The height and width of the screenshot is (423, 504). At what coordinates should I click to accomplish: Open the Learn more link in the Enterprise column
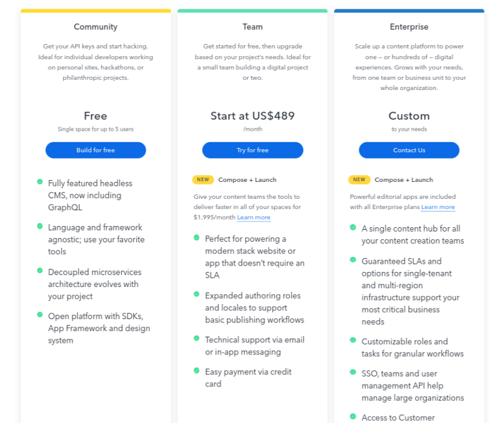tap(438, 206)
